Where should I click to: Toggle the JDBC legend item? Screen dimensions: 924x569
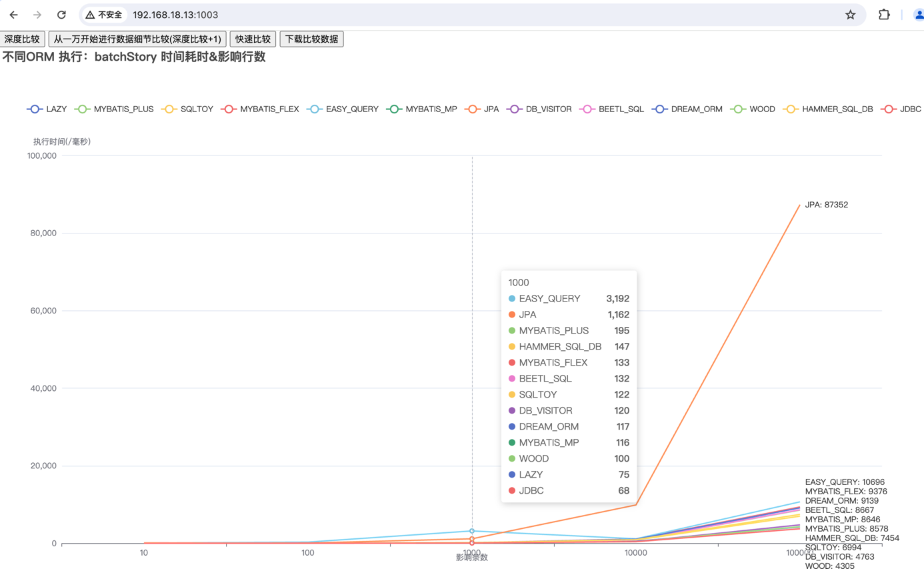click(901, 109)
